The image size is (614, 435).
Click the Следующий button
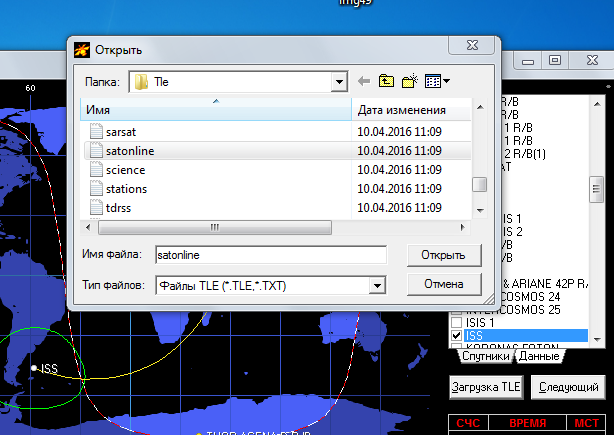pyautogui.click(x=568, y=387)
